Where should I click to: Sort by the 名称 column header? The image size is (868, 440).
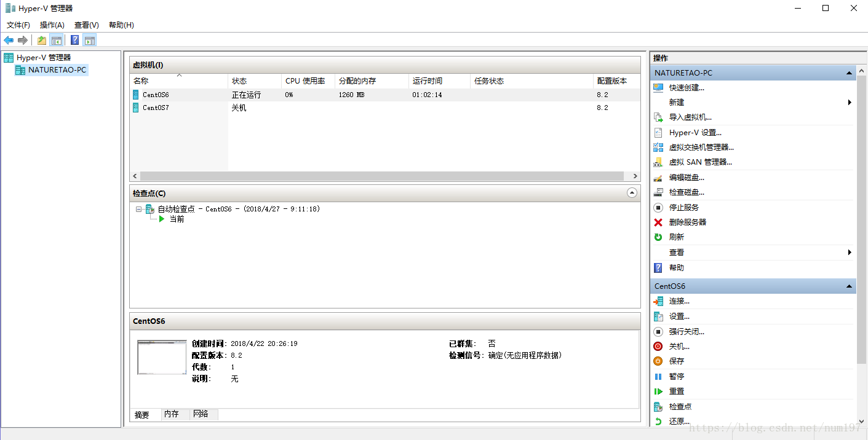pos(179,81)
